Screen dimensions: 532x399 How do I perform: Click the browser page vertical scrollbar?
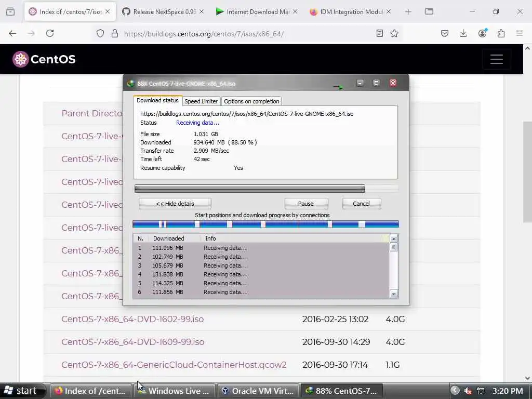[x=527, y=172]
